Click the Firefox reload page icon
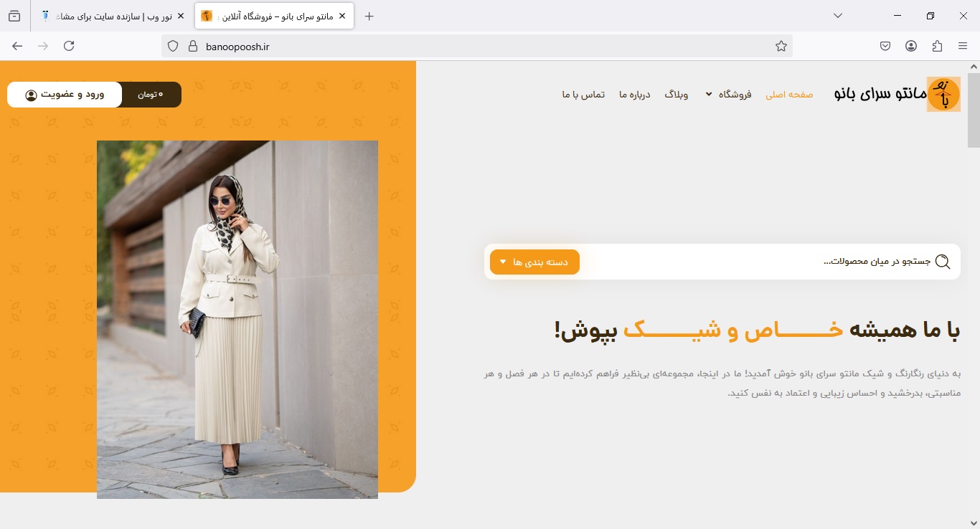The width and height of the screenshot is (980, 529). point(69,46)
